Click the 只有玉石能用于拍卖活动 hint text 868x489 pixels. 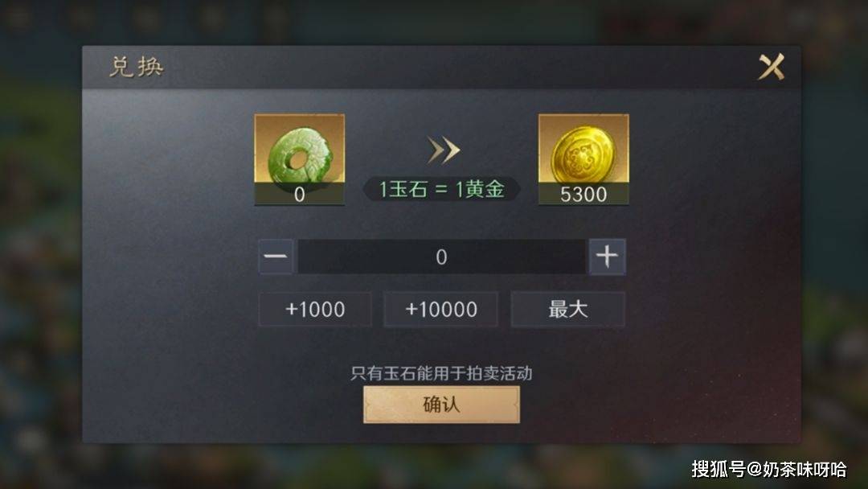441,373
